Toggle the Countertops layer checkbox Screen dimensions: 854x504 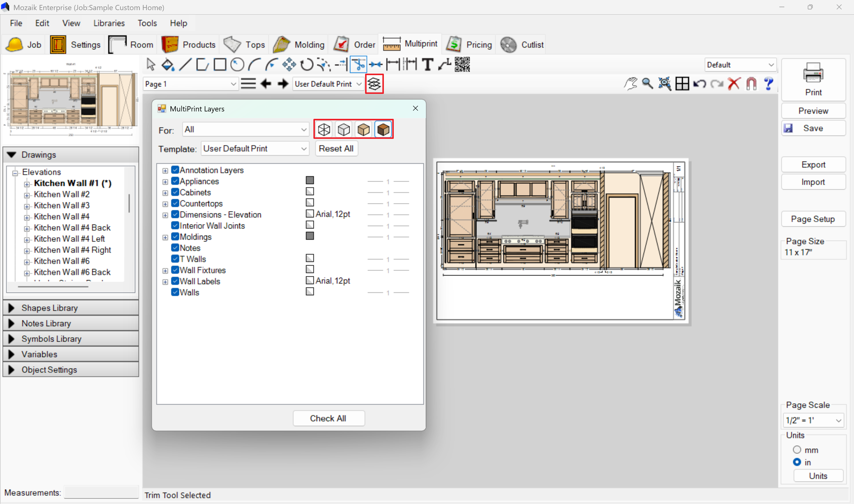(175, 203)
